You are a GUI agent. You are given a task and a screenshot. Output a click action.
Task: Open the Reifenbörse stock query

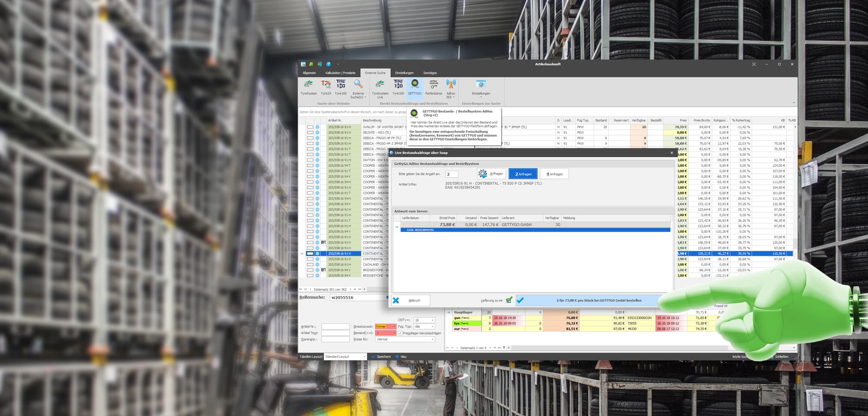click(434, 87)
